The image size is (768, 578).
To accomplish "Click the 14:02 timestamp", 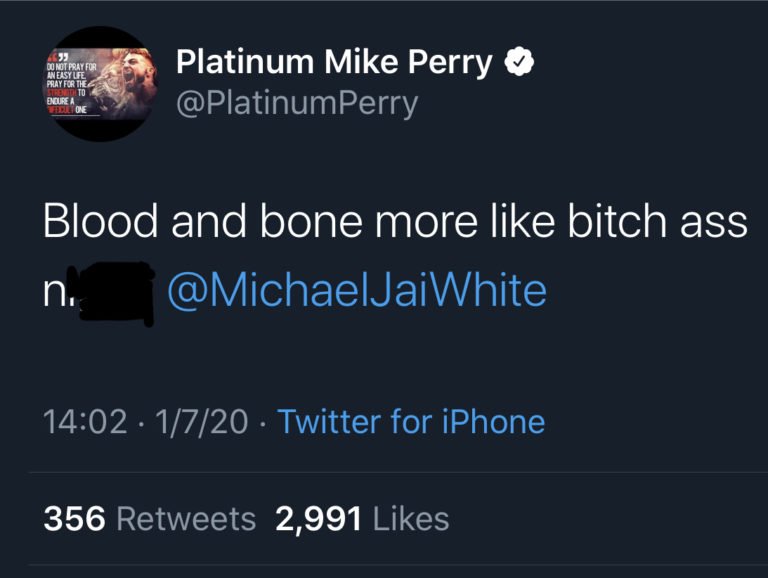I will tap(84, 421).
